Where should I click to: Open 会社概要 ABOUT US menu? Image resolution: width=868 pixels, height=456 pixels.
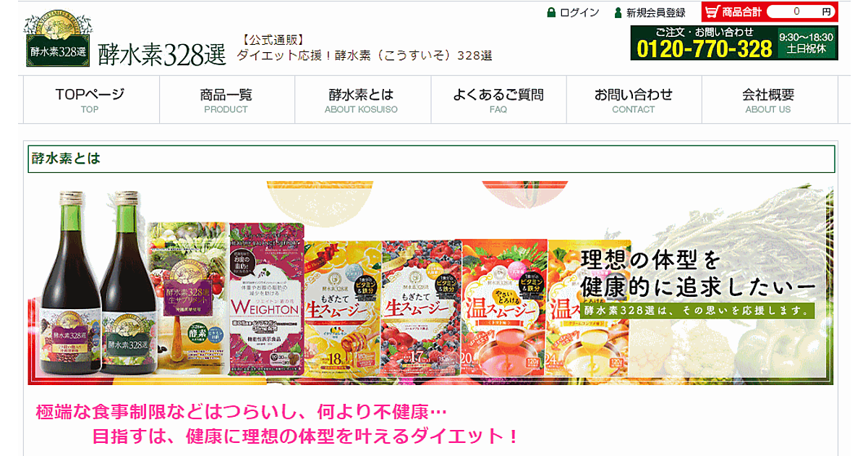(x=770, y=100)
